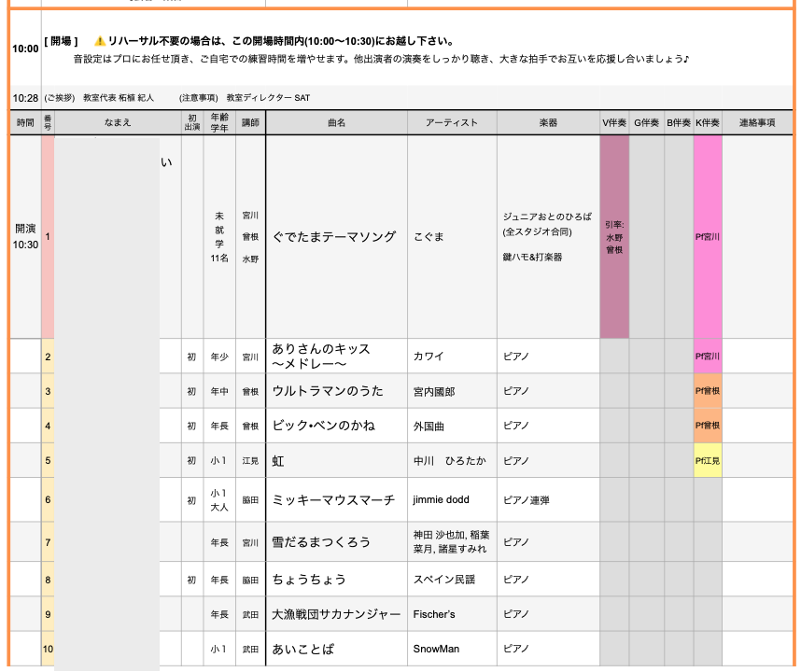Select the 開演 10:30 time cell

point(25,237)
